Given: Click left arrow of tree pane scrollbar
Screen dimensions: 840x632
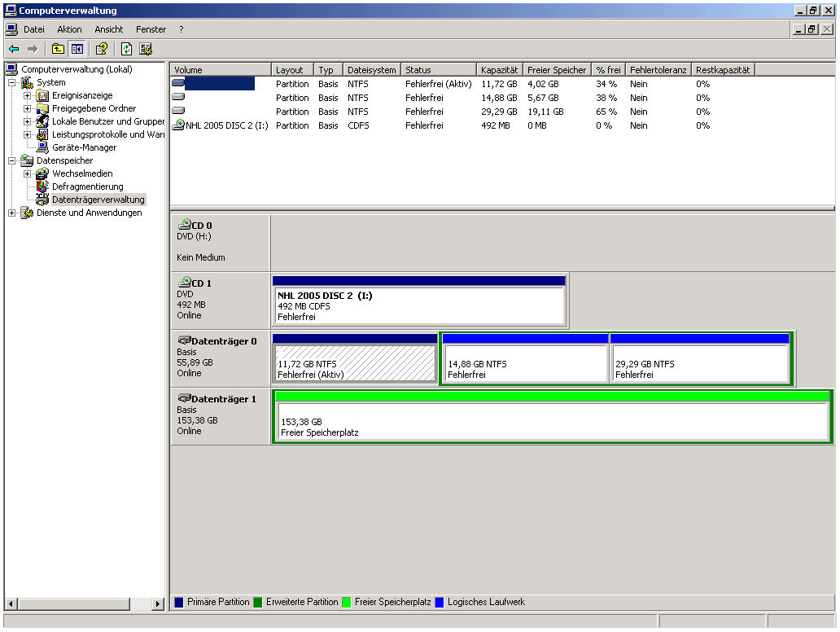Looking at the screenshot, I should [11, 603].
